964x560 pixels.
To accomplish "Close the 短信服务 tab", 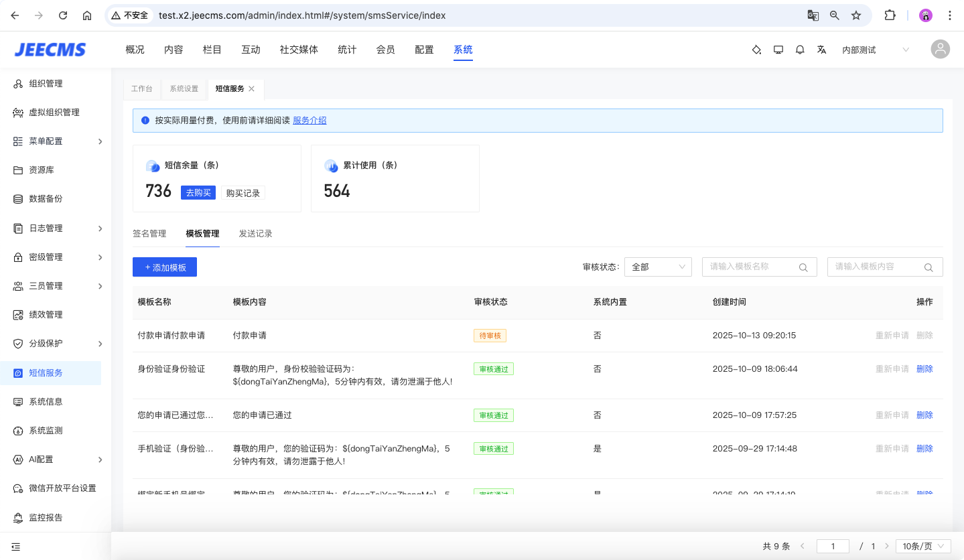I will pos(252,88).
